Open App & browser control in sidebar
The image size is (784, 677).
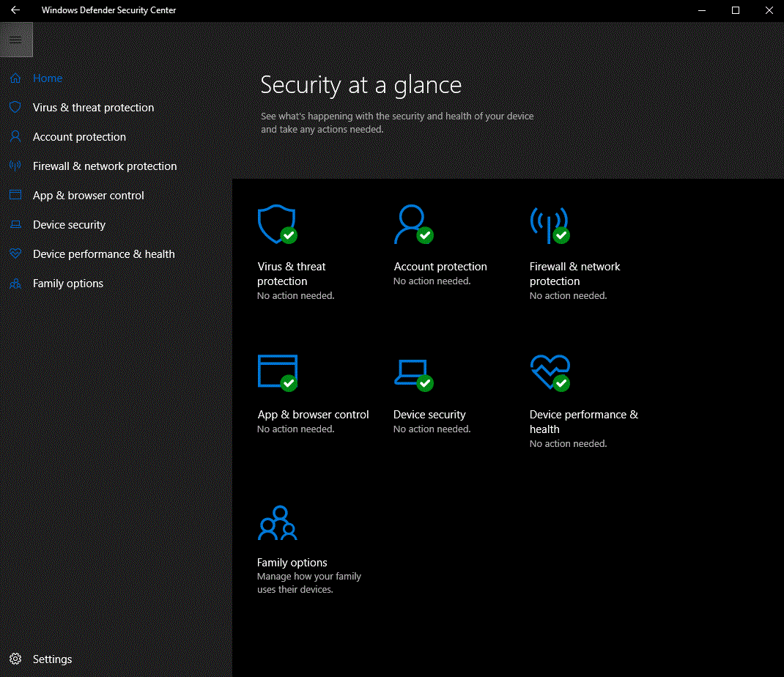point(88,196)
